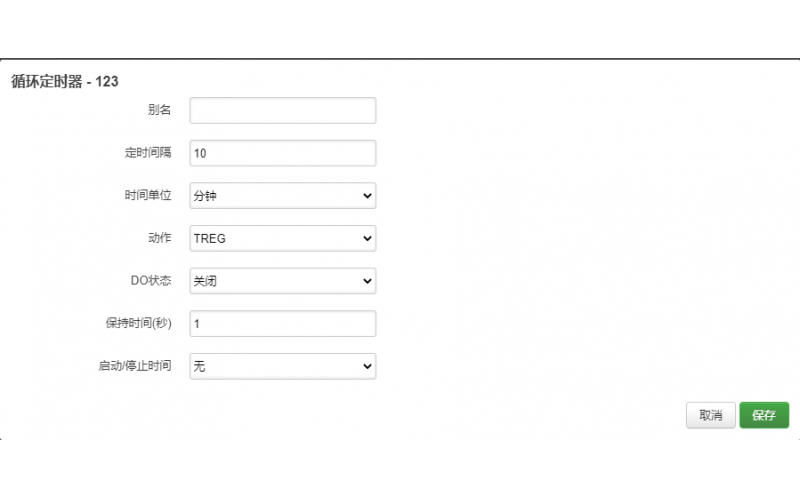The width and height of the screenshot is (800, 500).
Task: Click the 时间单位 field label
Action: pyautogui.click(x=147, y=196)
